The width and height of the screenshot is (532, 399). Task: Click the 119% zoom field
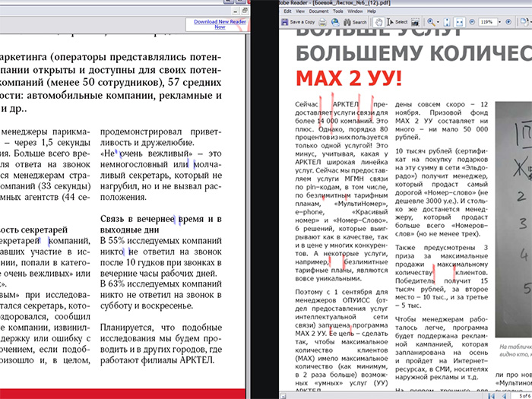487,22
